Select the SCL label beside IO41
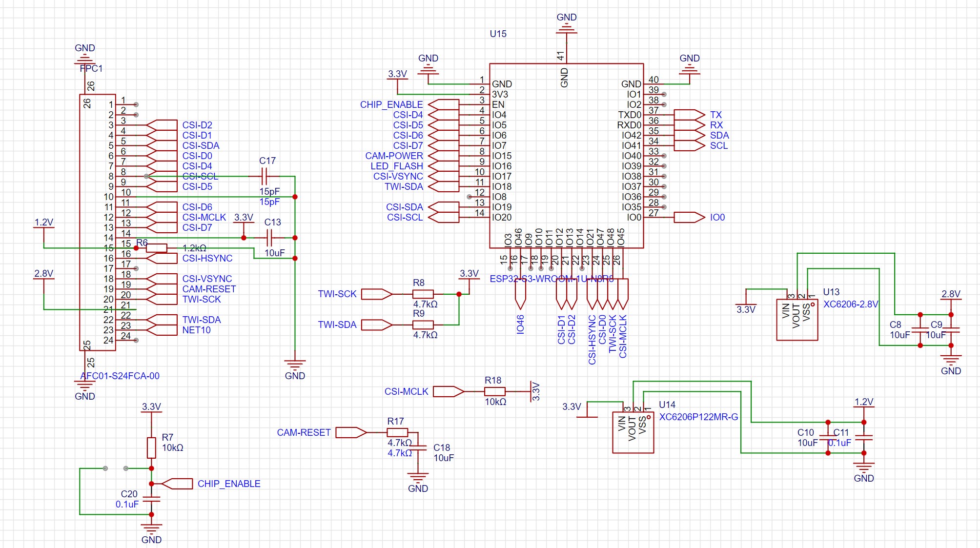This screenshot has width=980, height=548. [x=719, y=145]
